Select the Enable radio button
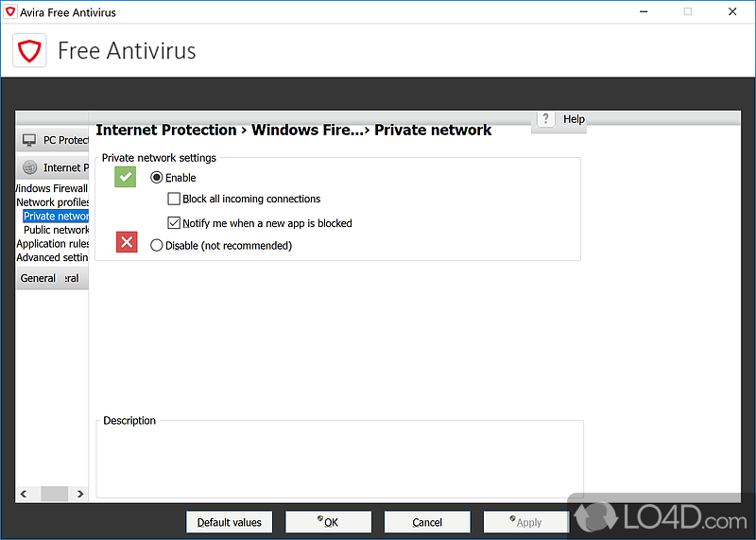756x540 pixels. pyautogui.click(x=157, y=178)
